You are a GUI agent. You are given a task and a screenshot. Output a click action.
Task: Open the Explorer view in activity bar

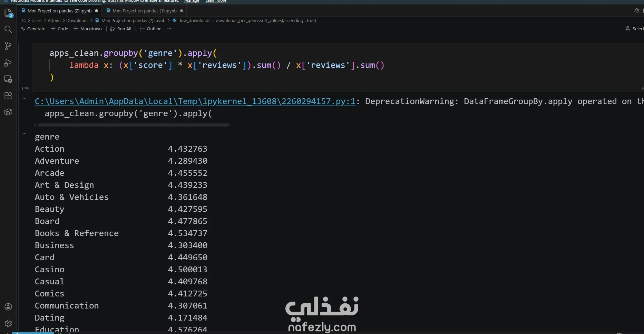tap(8, 13)
